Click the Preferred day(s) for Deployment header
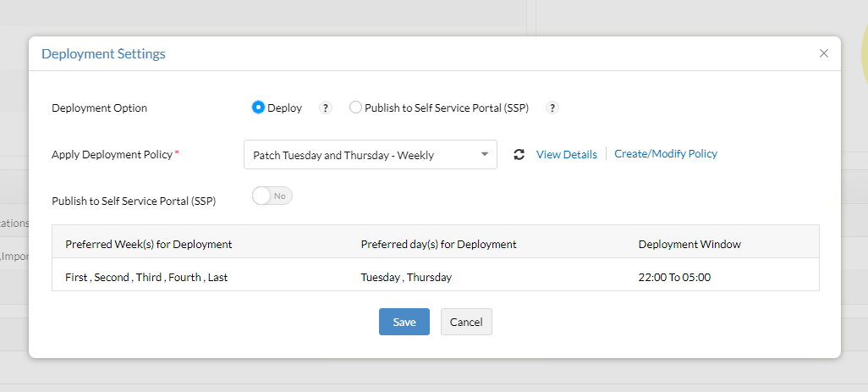 (438, 244)
